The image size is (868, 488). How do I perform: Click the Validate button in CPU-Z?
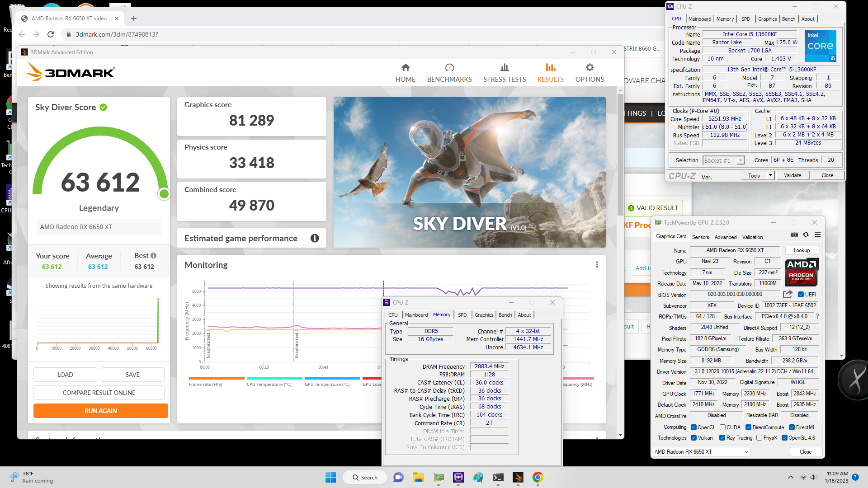(x=793, y=175)
